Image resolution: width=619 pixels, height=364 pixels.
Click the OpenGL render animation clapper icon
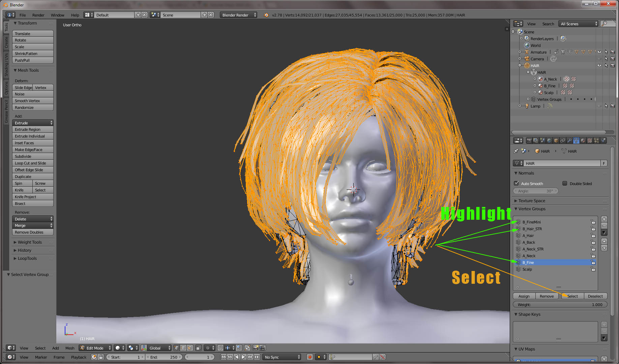262,348
